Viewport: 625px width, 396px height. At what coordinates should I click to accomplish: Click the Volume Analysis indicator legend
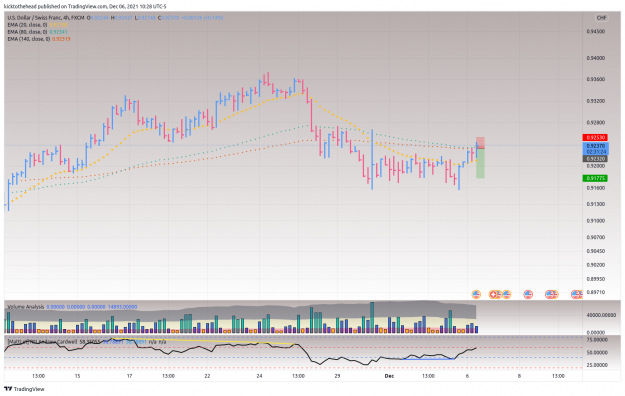click(26, 307)
